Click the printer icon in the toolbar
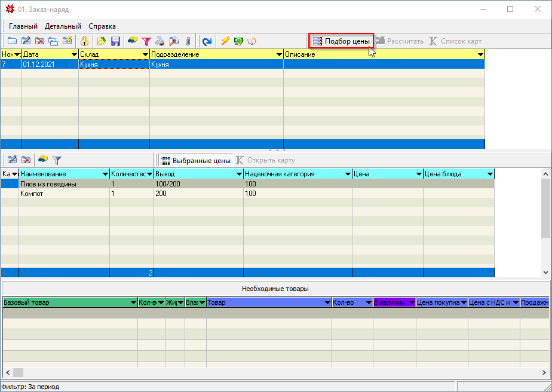Image resolution: width=552 pixels, height=392 pixels. (x=160, y=41)
